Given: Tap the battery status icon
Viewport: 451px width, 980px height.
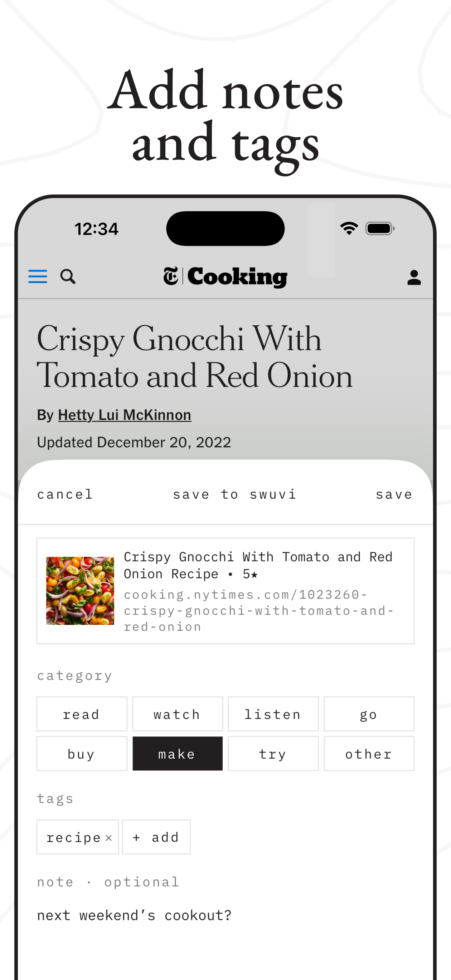Looking at the screenshot, I should tap(380, 228).
